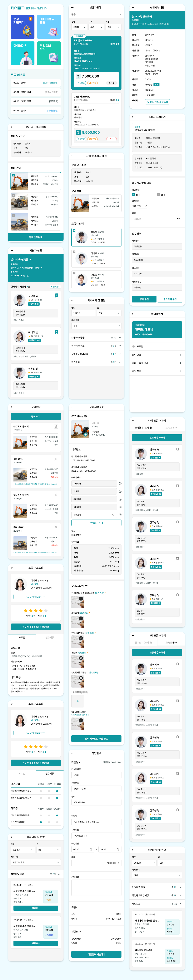
Task: Open the 진주 region dropdown
Action: (x=96, y=15)
